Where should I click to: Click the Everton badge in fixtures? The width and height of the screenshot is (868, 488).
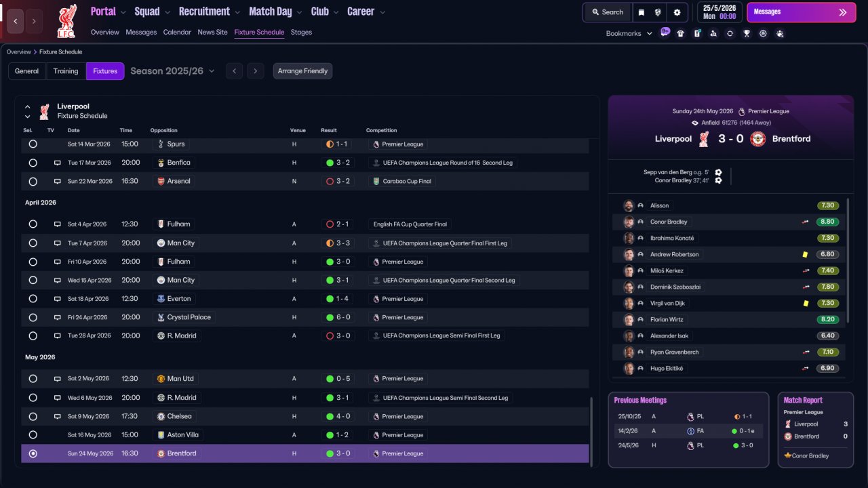point(161,299)
